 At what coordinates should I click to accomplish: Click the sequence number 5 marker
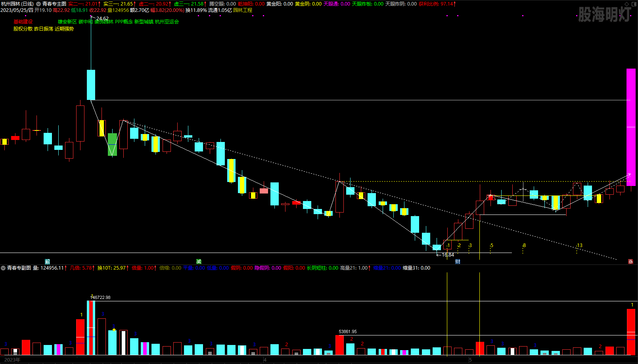point(492,245)
